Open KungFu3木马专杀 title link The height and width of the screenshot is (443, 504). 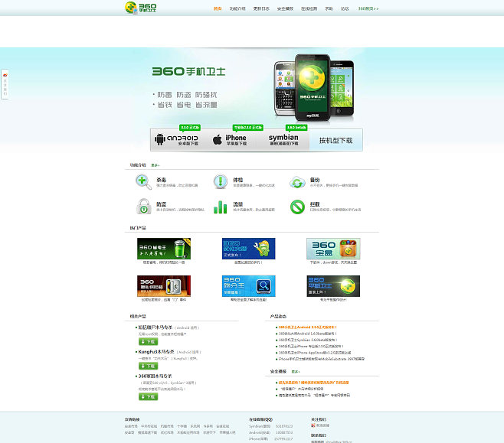click(x=156, y=352)
